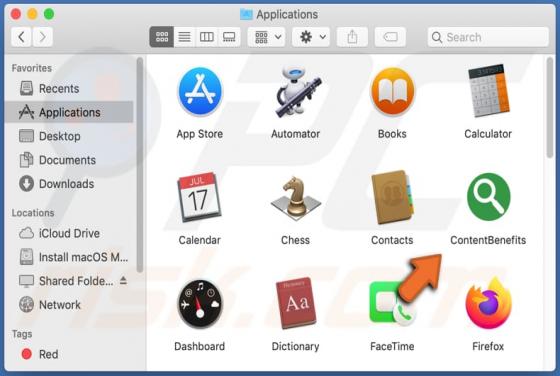Screen dimensions: 560x376
Task: Click the "FaceTime" name label
Action: click(392, 346)
